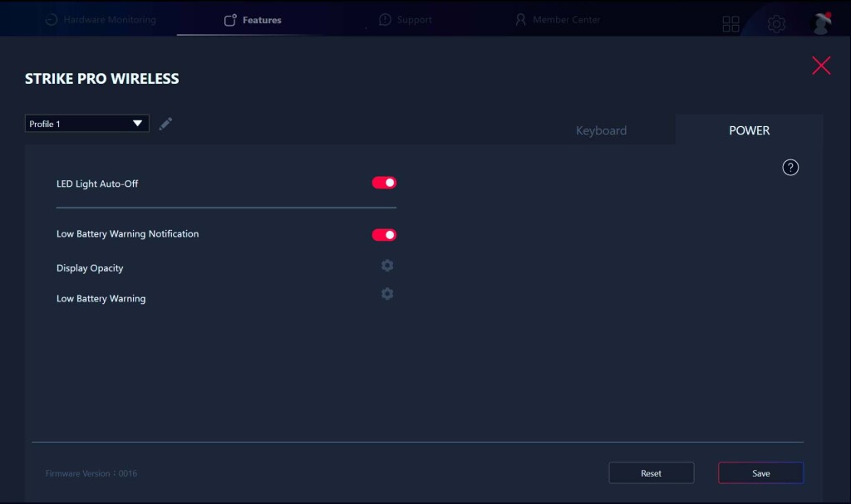Click the Member Center person icon
851x504 pixels.
coord(520,20)
